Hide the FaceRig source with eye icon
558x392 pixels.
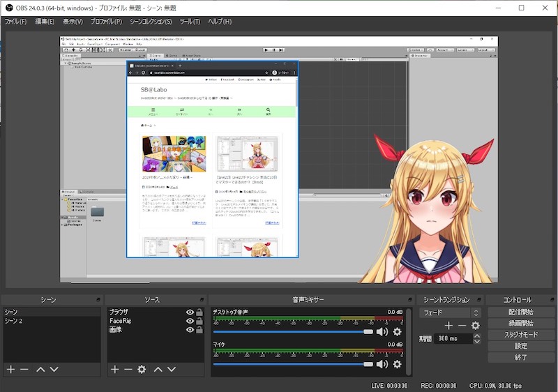[190, 321]
